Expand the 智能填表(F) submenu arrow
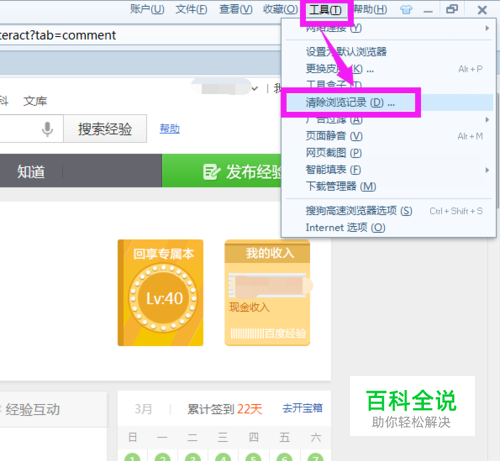This screenshot has height=461, width=500. tap(487, 170)
